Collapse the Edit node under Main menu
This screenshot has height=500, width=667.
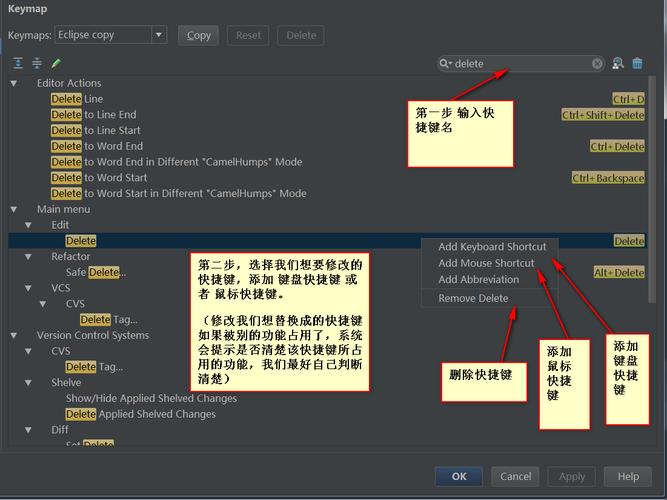[28, 225]
